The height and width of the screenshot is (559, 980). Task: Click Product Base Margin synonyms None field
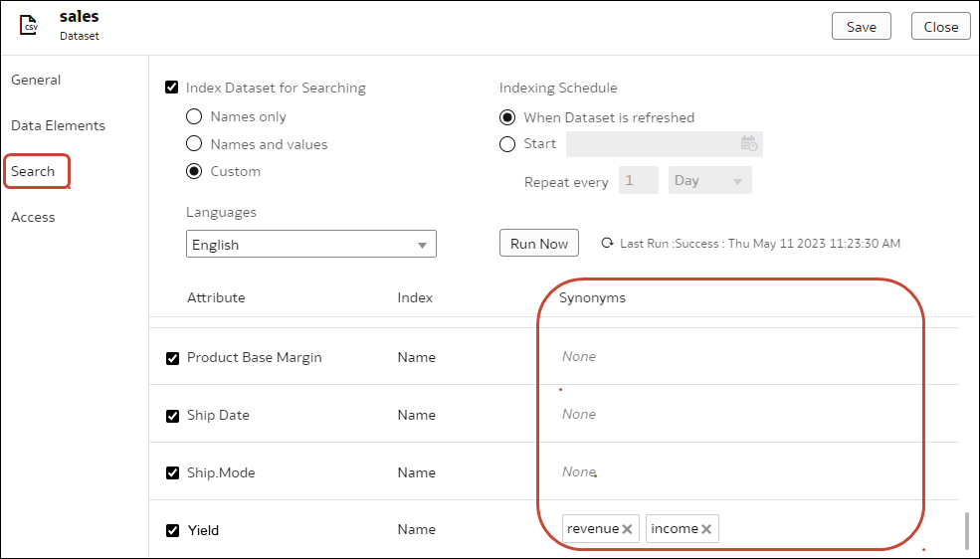[x=579, y=356]
